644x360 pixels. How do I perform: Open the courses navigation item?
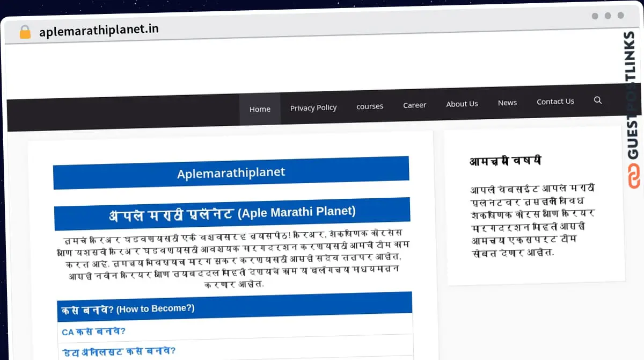point(369,106)
